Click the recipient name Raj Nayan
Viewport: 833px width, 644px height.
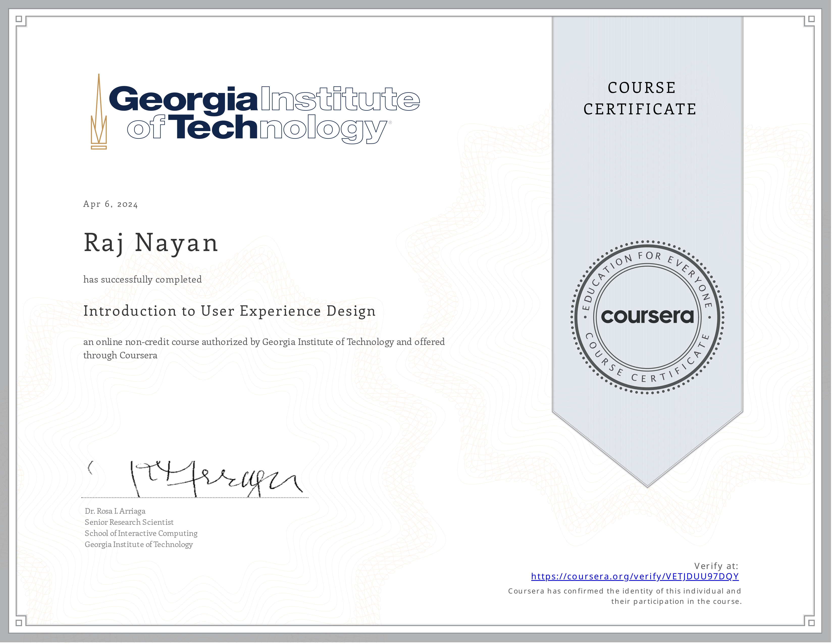pos(151,243)
